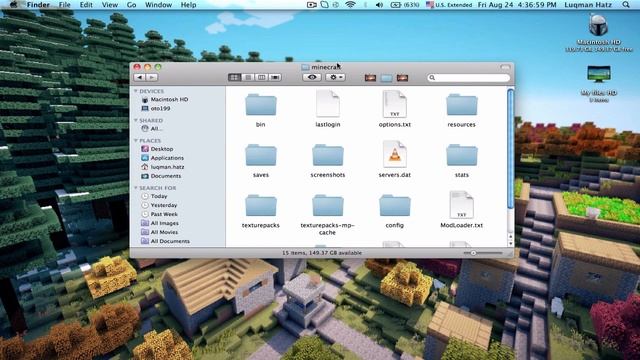Open the screenshots folder
640x360 pixels.
(x=328, y=160)
